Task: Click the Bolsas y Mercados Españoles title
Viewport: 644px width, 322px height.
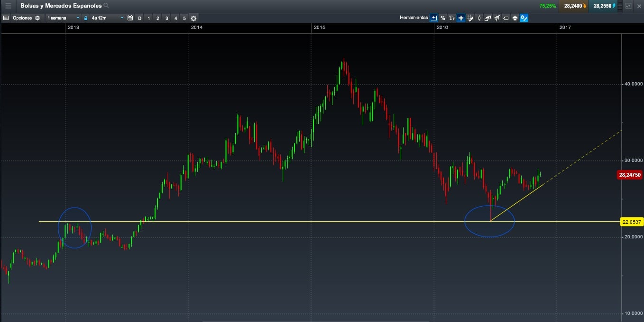Action: (x=61, y=6)
